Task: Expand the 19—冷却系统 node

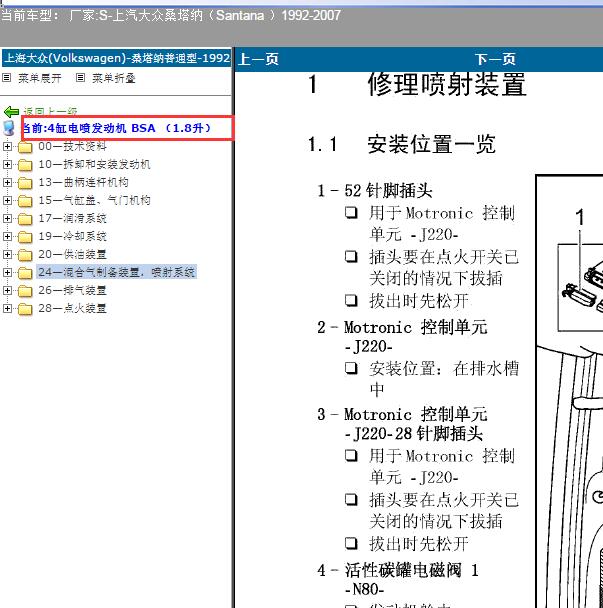Action: click(x=7, y=236)
